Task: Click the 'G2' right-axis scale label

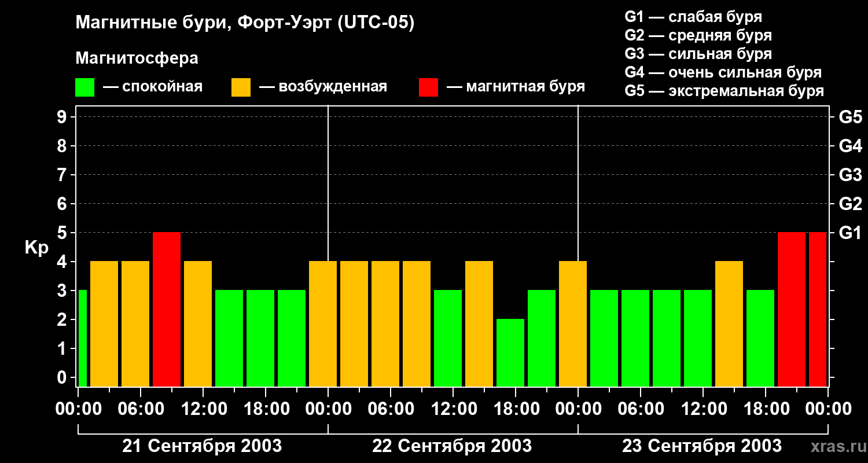Action: 851,204
